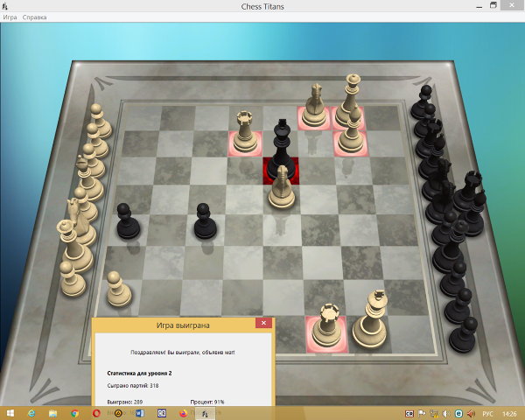
Task: Open Internet Explorer from taskbar
Action: click(31, 413)
